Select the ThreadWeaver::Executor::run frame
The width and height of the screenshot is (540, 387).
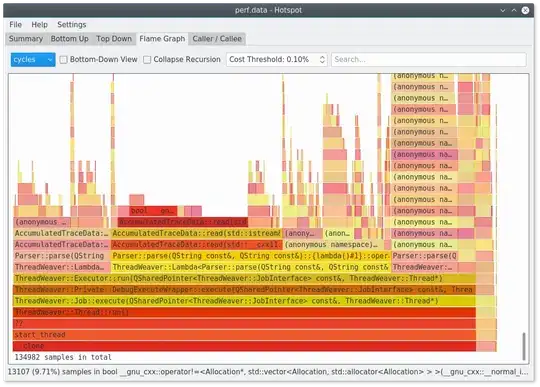(245, 278)
